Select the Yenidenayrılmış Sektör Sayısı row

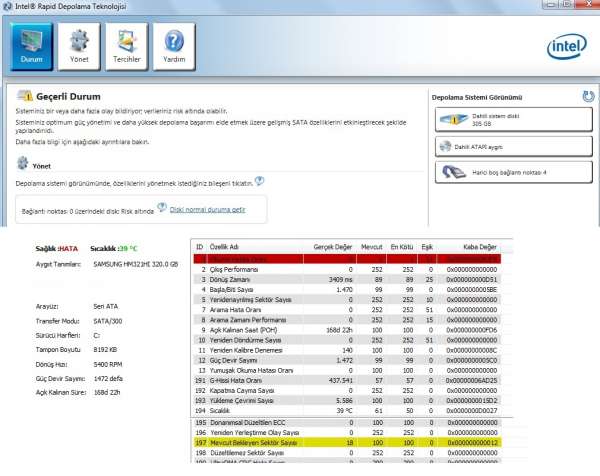347,300
